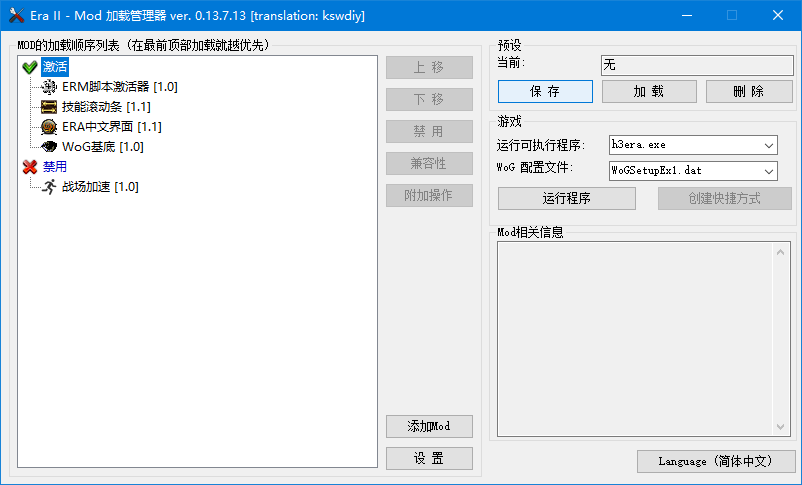Click the scrollbar icon of 技能滚动条

click(49, 107)
